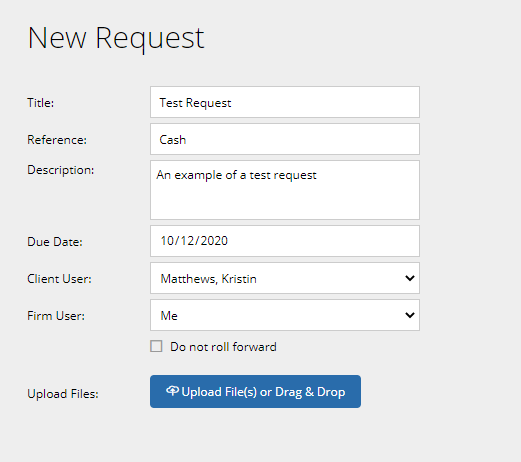Click the "Reference:" label text
The height and width of the screenshot is (462, 521).
[x=57, y=140]
